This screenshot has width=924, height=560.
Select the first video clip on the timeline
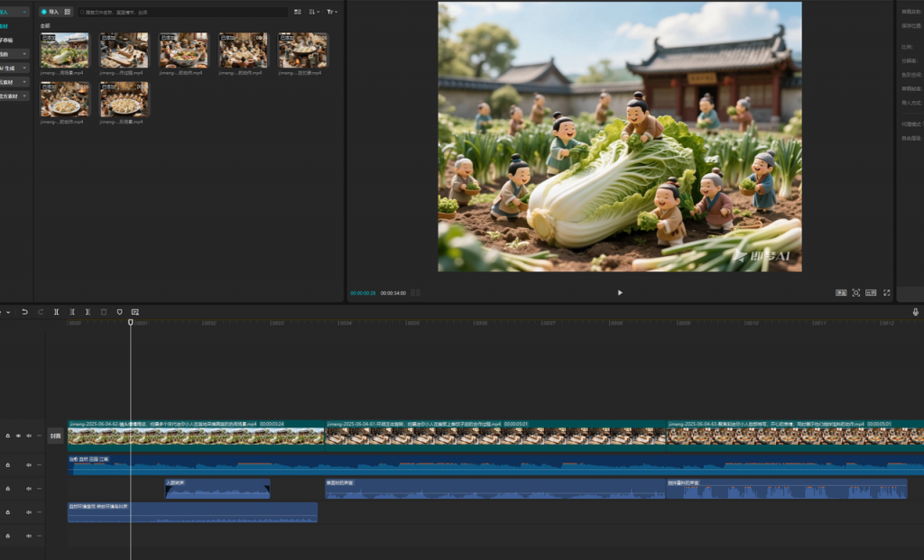196,436
